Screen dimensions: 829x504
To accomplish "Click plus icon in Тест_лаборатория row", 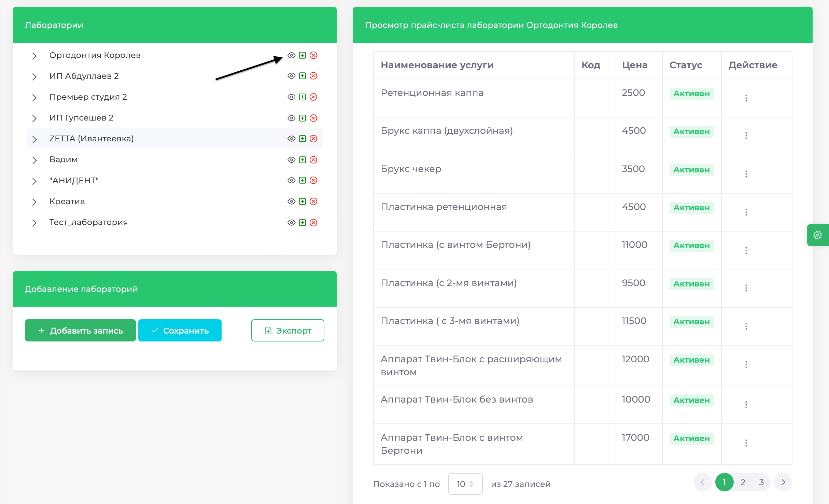I will [303, 223].
